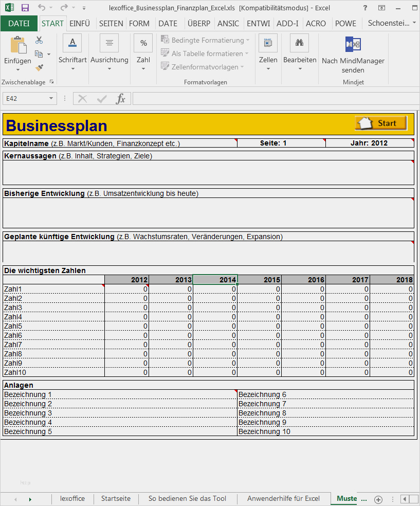The image size is (420, 506).
Task: Click the yellow Start button in the worksheet
Action: 380,123
